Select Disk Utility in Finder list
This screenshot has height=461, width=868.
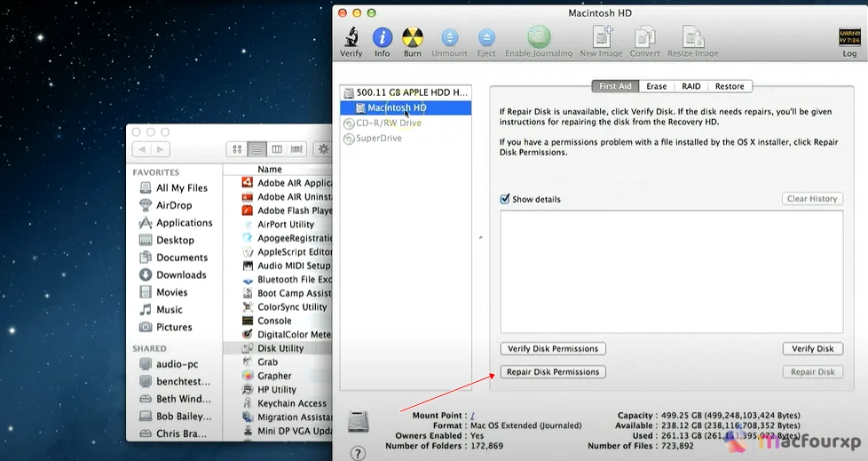coord(278,348)
